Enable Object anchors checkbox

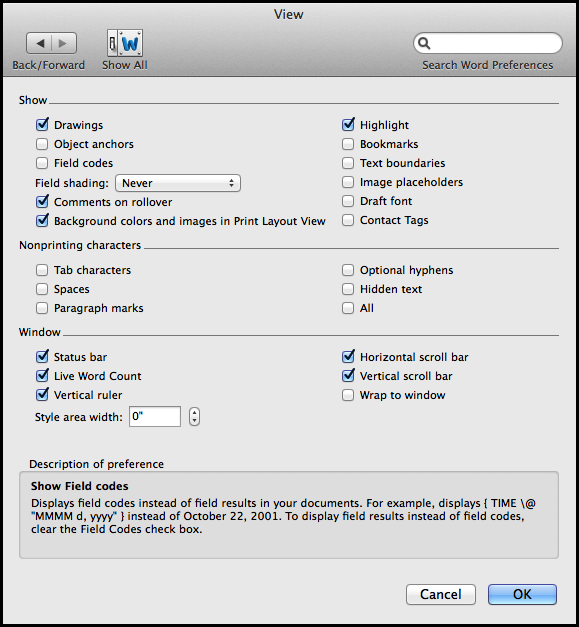coord(42,144)
